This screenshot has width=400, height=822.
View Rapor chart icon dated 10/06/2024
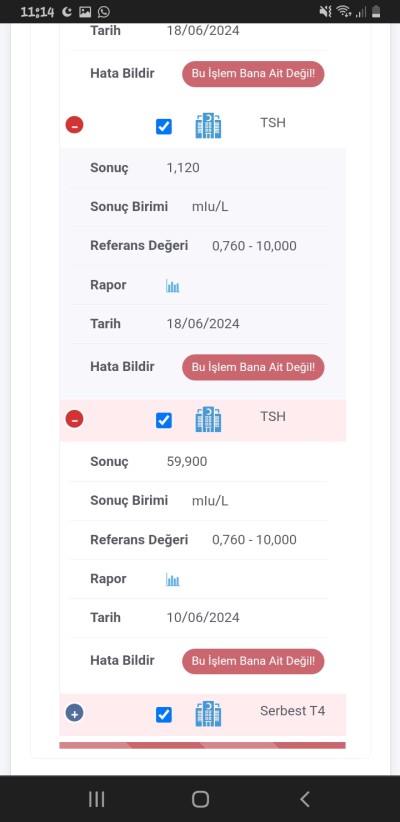[173, 579]
